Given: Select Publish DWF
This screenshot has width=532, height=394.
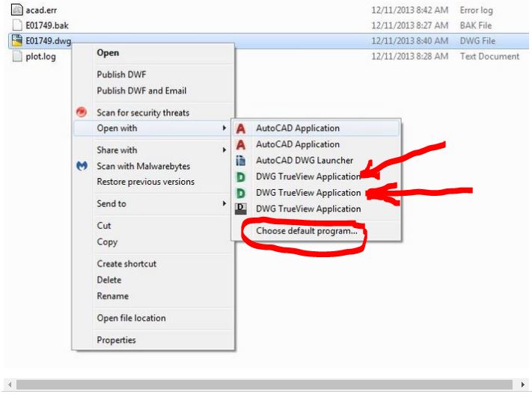Looking at the screenshot, I should click(x=121, y=74).
